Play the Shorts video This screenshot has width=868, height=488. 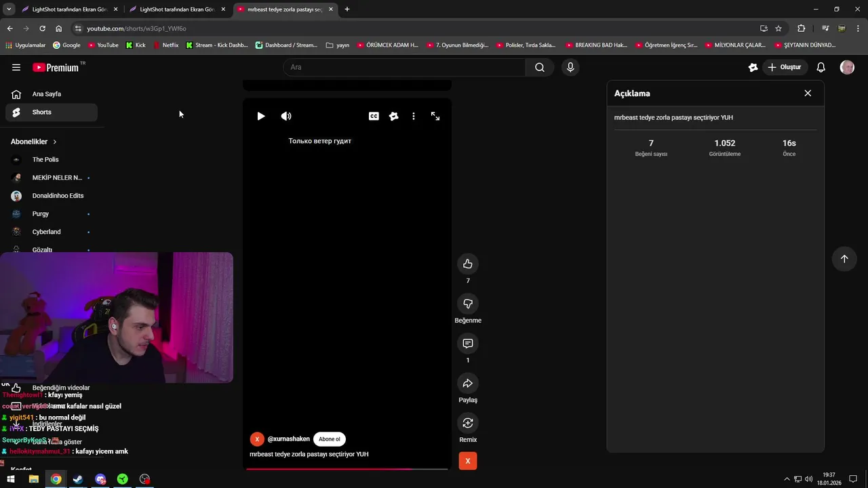point(261,116)
